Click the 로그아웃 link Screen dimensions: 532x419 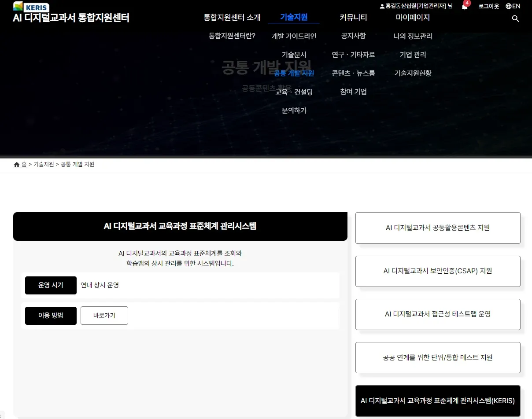coord(489,6)
